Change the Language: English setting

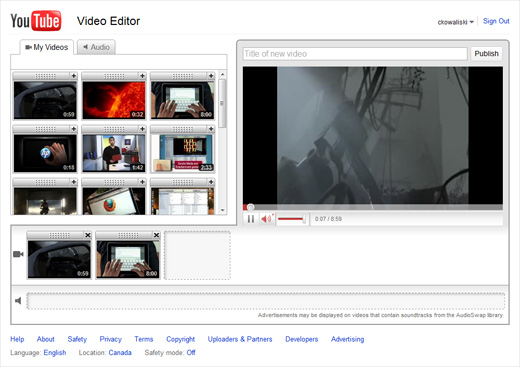click(55, 353)
